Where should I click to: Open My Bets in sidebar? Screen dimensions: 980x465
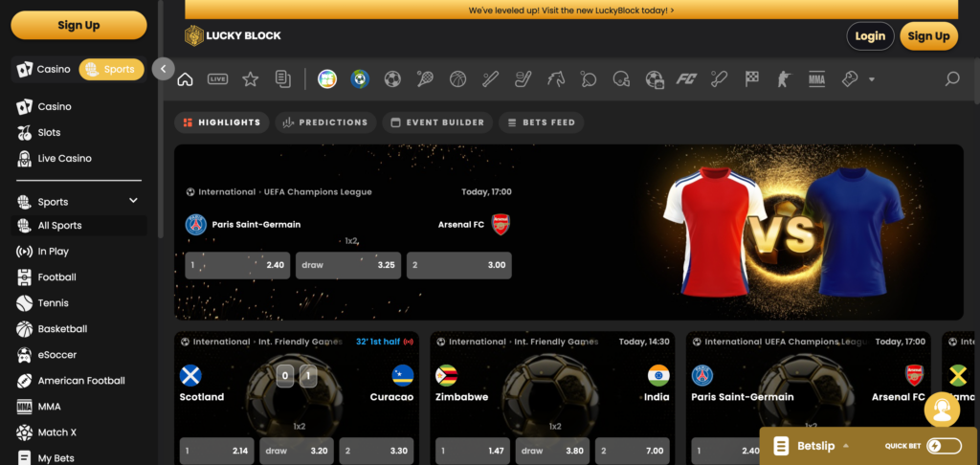click(x=78, y=457)
